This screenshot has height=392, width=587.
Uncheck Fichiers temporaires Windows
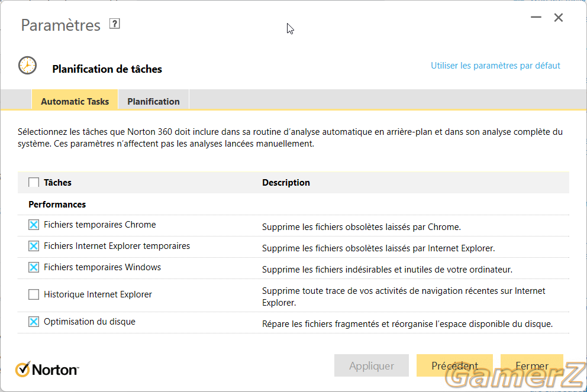coord(34,267)
